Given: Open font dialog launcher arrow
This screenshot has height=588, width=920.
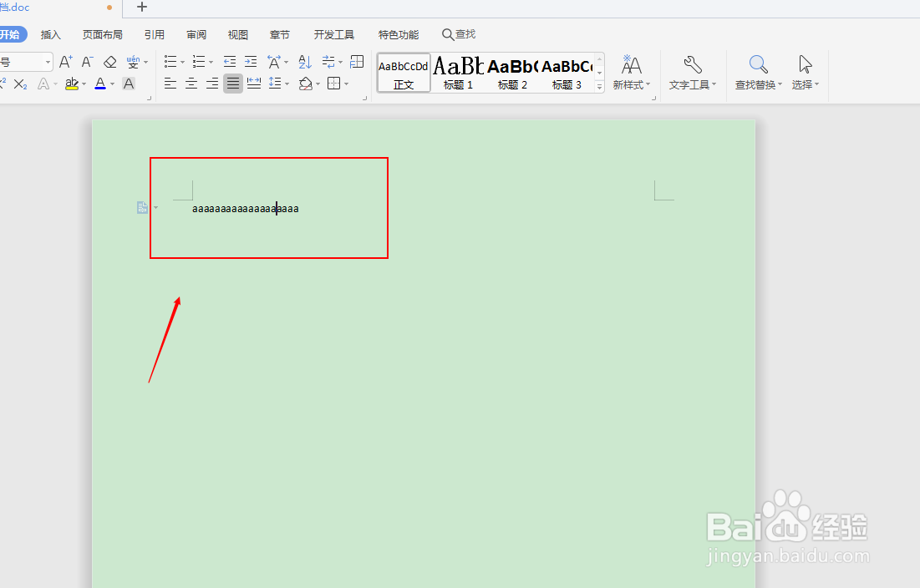Looking at the screenshot, I should point(149,99).
